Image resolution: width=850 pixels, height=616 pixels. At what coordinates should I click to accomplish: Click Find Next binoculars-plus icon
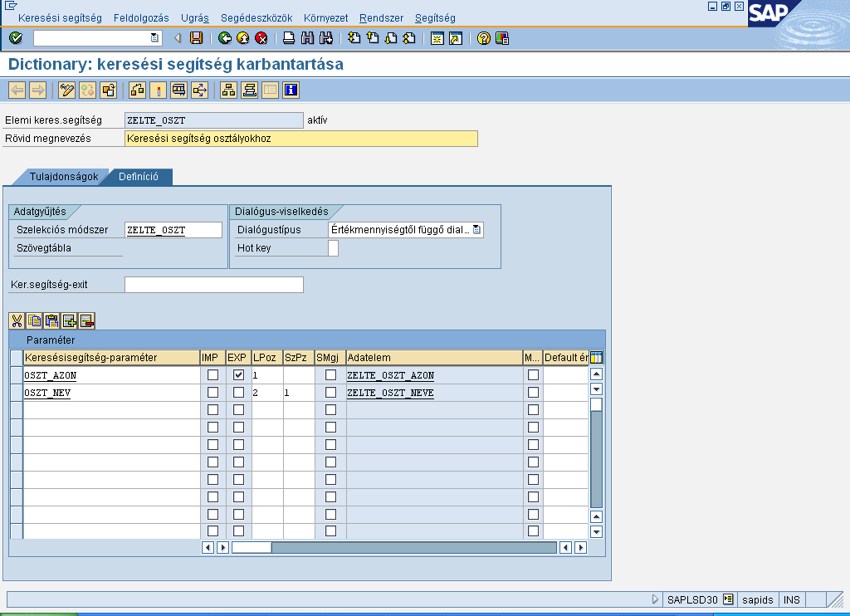coord(325,38)
